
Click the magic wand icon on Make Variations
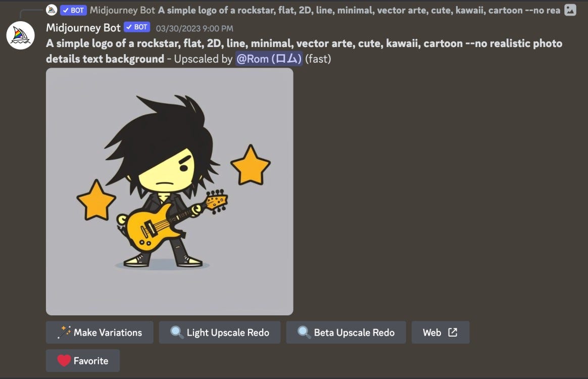[64, 333]
